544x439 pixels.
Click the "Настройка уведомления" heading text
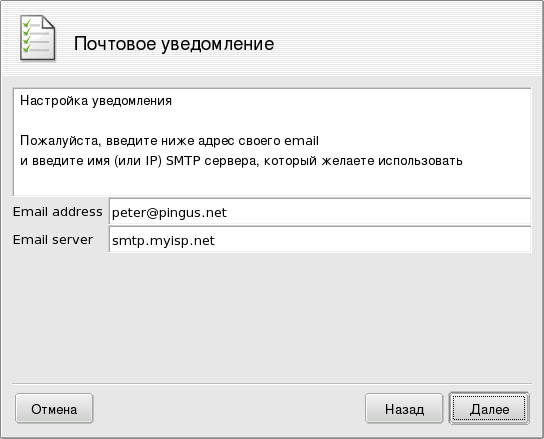pyautogui.click(x=96, y=101)
